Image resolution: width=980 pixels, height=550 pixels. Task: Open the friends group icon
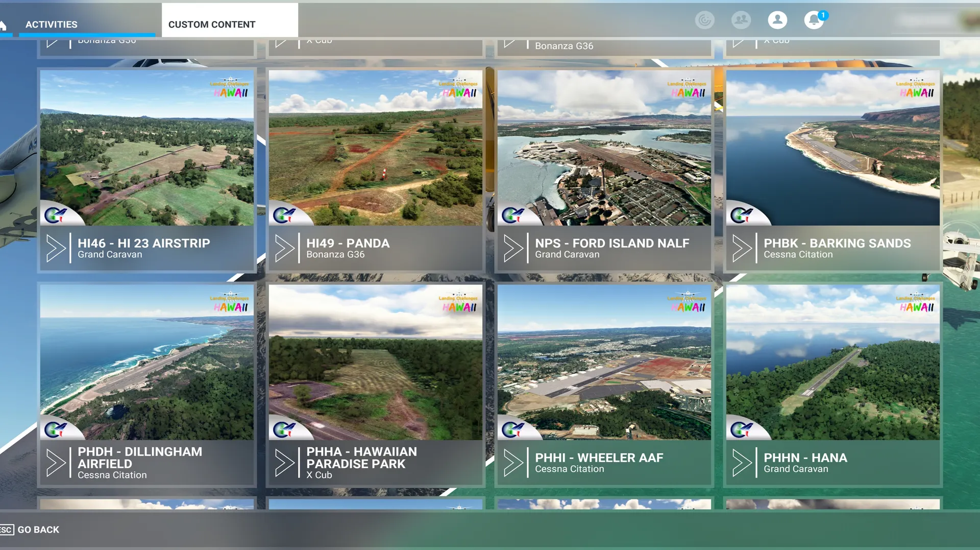pos(741,20)
